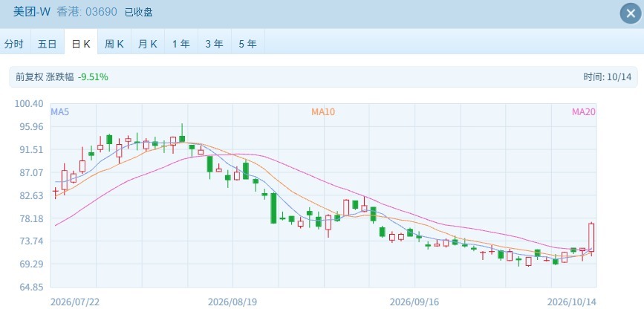Click the 91.51 price axis label
The width and height of the screenshot is (644, 309).
pyautogui.click(x=32, y=149)
